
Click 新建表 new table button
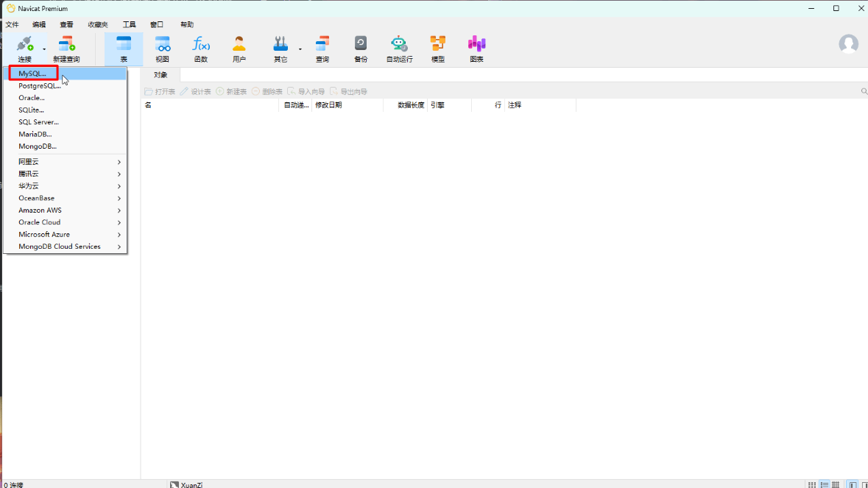(231, 91)
